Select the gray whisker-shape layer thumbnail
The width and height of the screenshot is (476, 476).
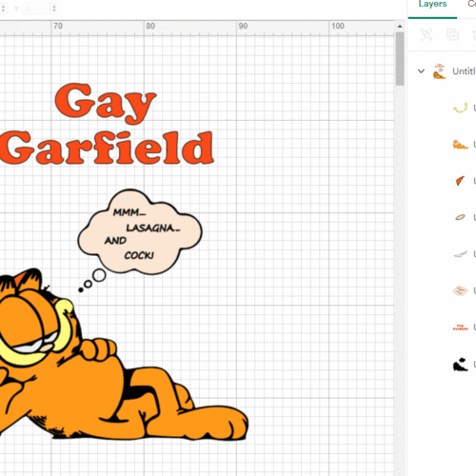coord(460,254)
